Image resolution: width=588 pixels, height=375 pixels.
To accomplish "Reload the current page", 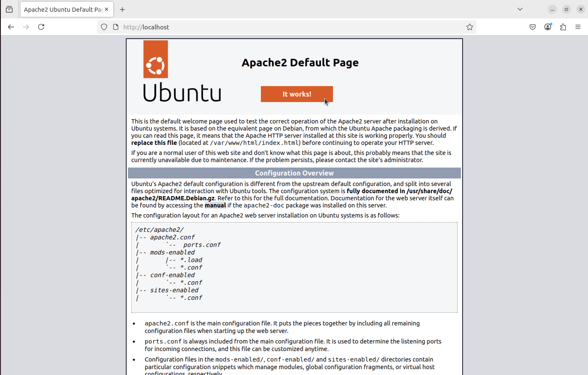I will pyautogui.click(x=41, y=27).
